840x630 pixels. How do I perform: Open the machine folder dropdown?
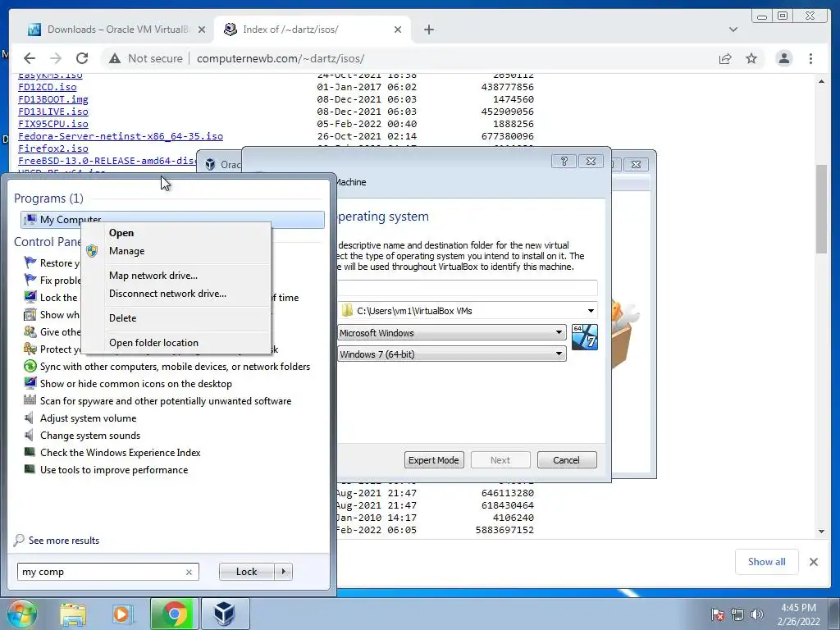(x=591, y=311)
